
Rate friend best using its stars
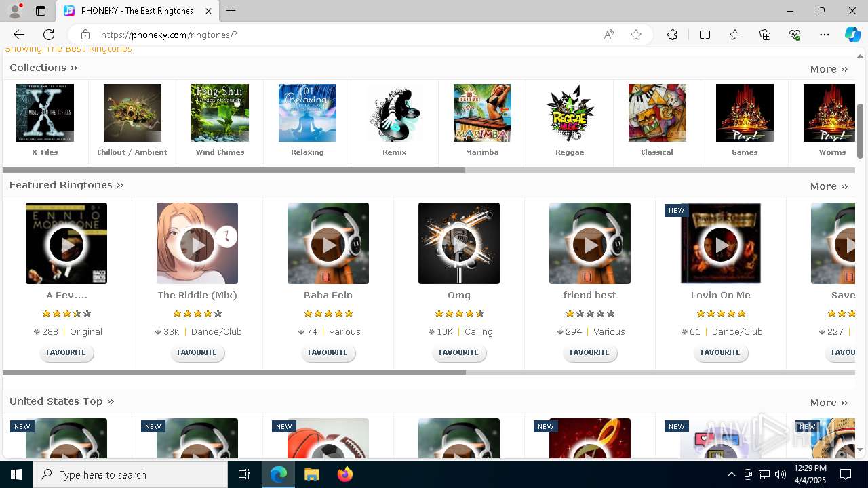590,314
